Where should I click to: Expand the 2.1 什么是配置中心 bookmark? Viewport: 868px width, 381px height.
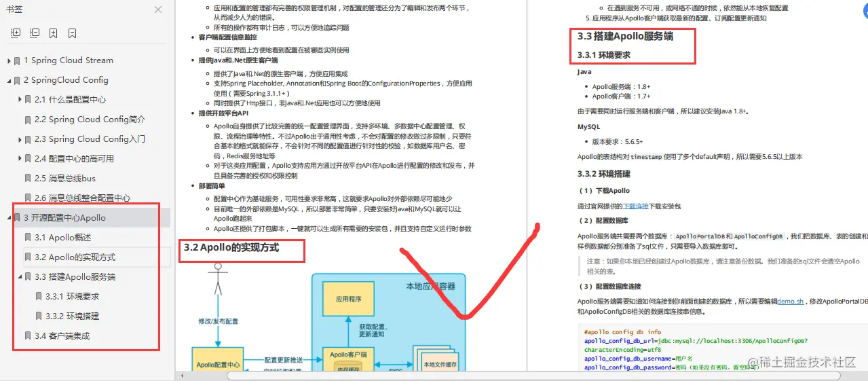tap(20, 100)
